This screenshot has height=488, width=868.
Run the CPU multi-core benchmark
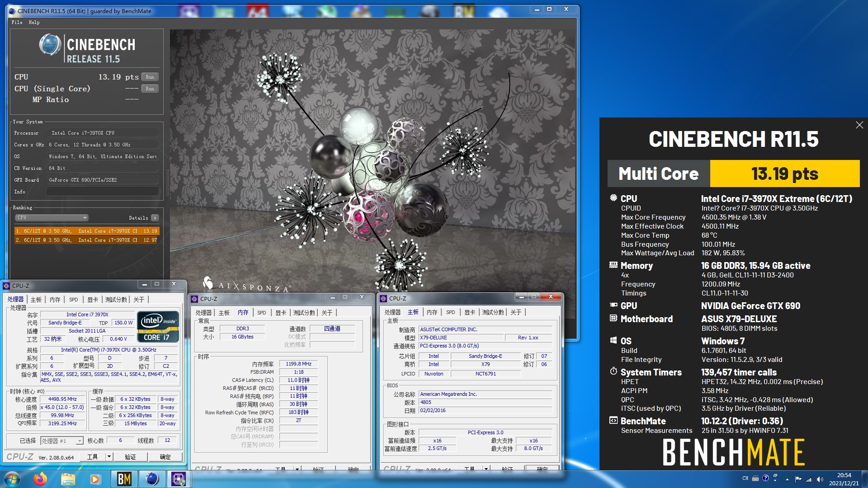click(150, 77)
